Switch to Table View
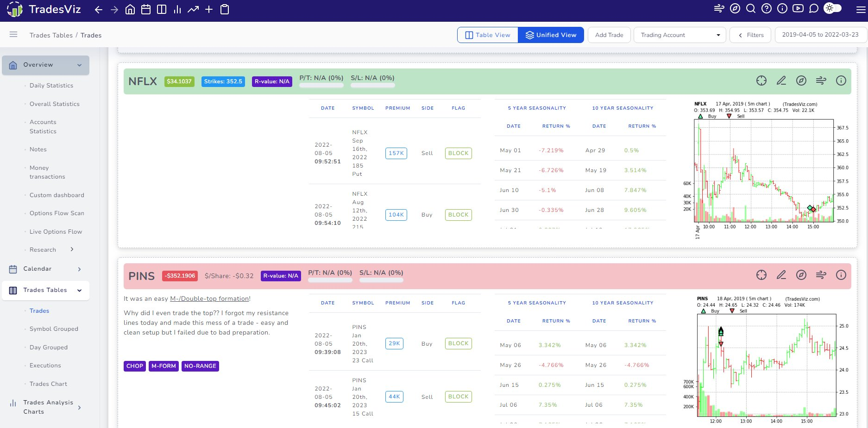868x428 pixels. 488,35
